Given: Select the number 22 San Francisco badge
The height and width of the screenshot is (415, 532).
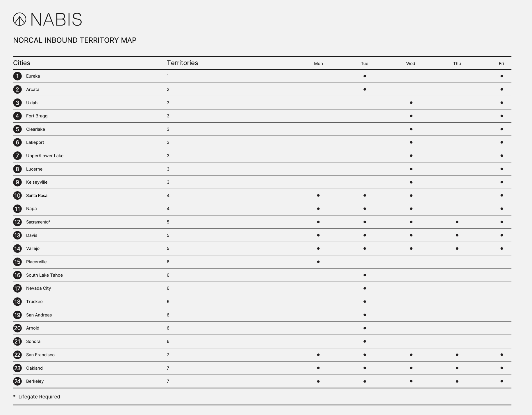Looking at the screenshot, I should coord(17,355).
